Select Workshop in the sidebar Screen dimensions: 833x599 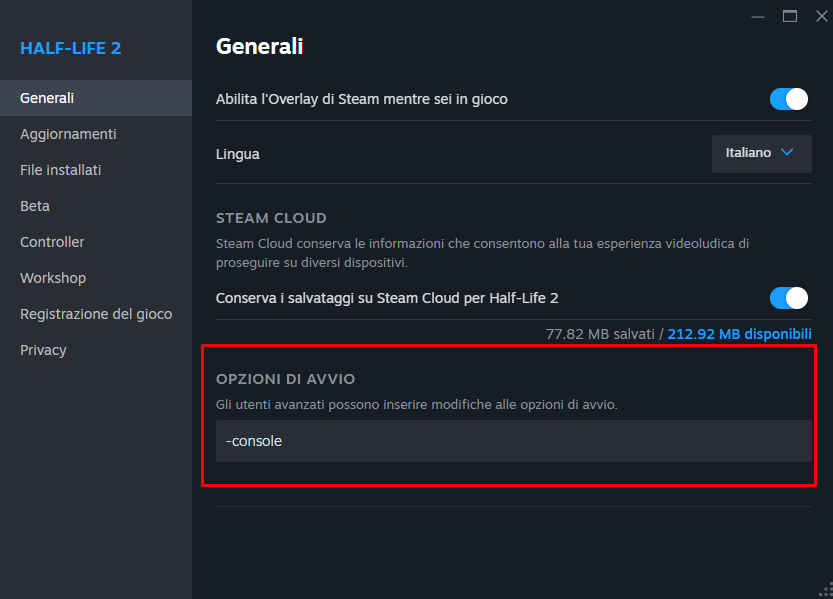pyautogui.click(x=53, y=278)
